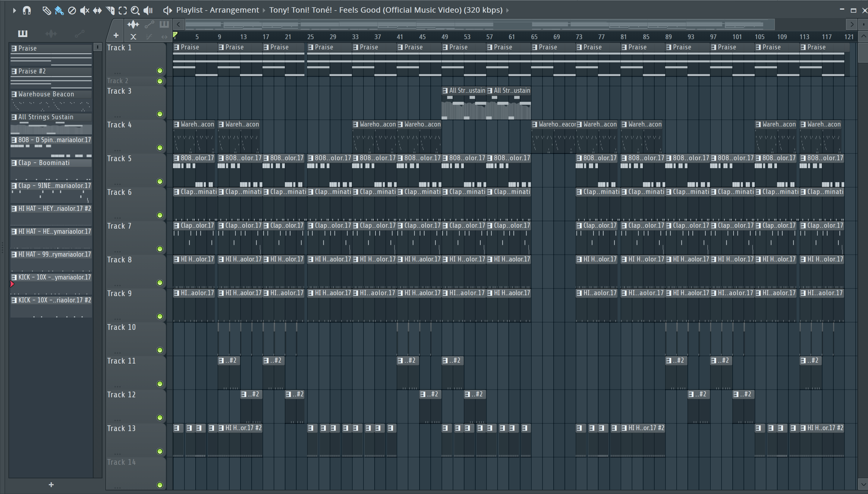Focus pattern clips piano icon
The image size is (868, 494).
[x=164, y=24]
